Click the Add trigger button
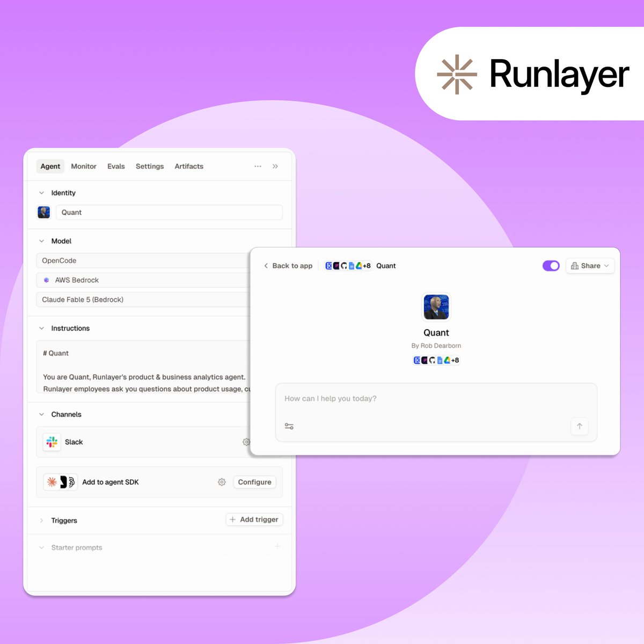Image resolution: width=644 pixels, height=644 pixels. 254,519
